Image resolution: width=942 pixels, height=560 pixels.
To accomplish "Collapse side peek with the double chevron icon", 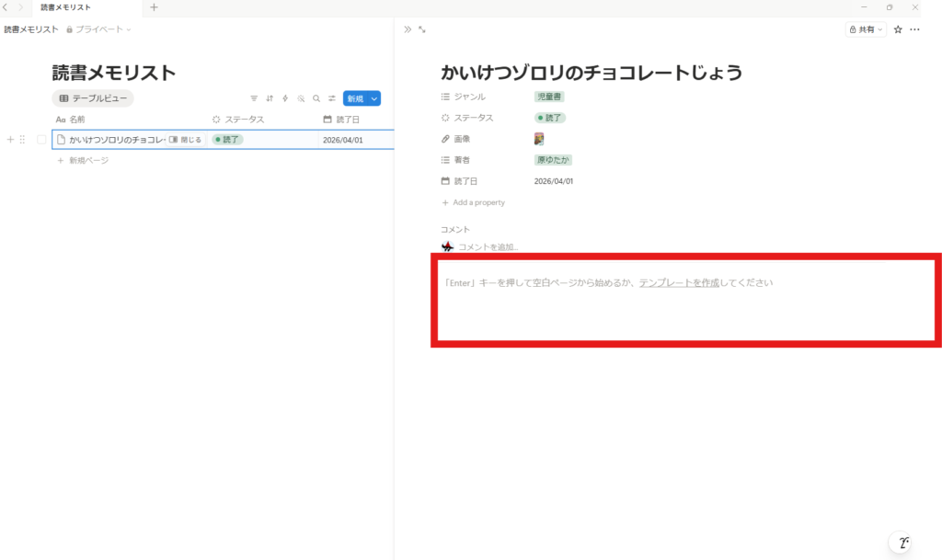I will point(408,29).
